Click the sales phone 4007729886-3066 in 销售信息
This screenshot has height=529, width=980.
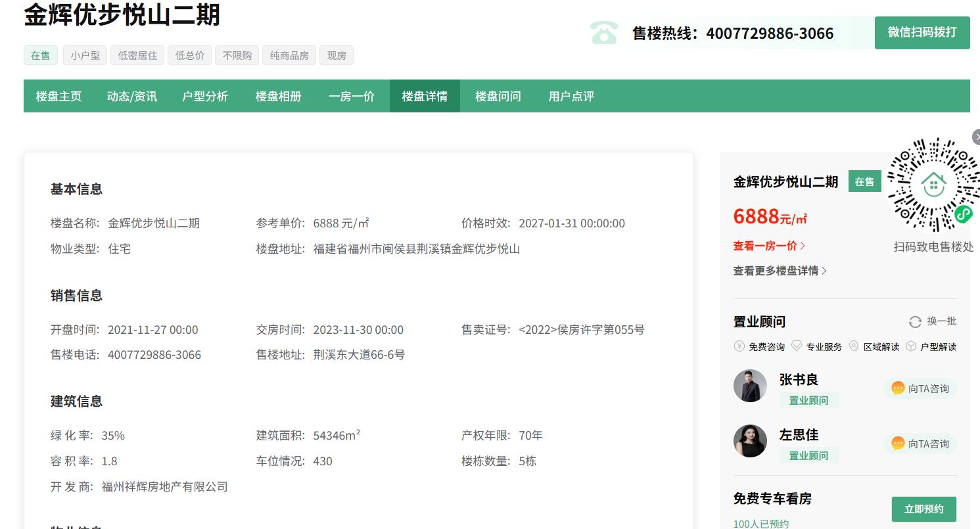tap(154, 355)
